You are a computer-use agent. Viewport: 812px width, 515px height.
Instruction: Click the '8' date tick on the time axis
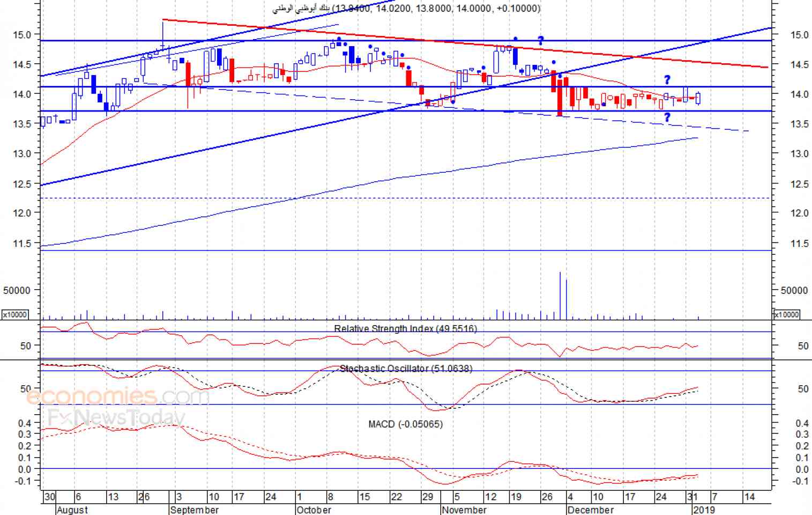pyautogui.click(x=331, y=497)
